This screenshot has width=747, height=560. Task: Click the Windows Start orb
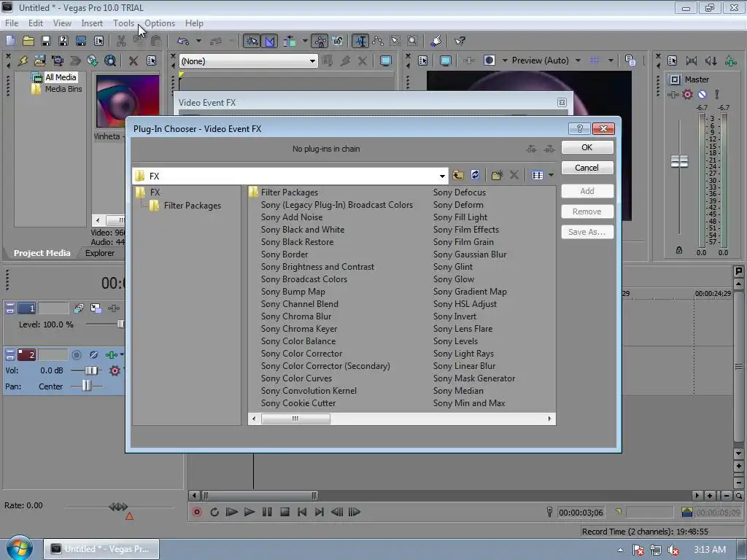pyautogui.click(x=18, y=548)
